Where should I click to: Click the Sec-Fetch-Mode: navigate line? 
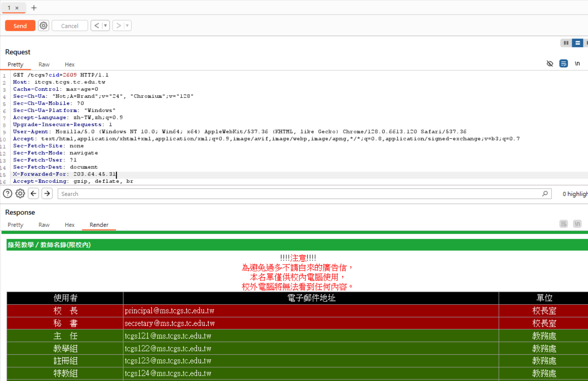coord(55,153)
